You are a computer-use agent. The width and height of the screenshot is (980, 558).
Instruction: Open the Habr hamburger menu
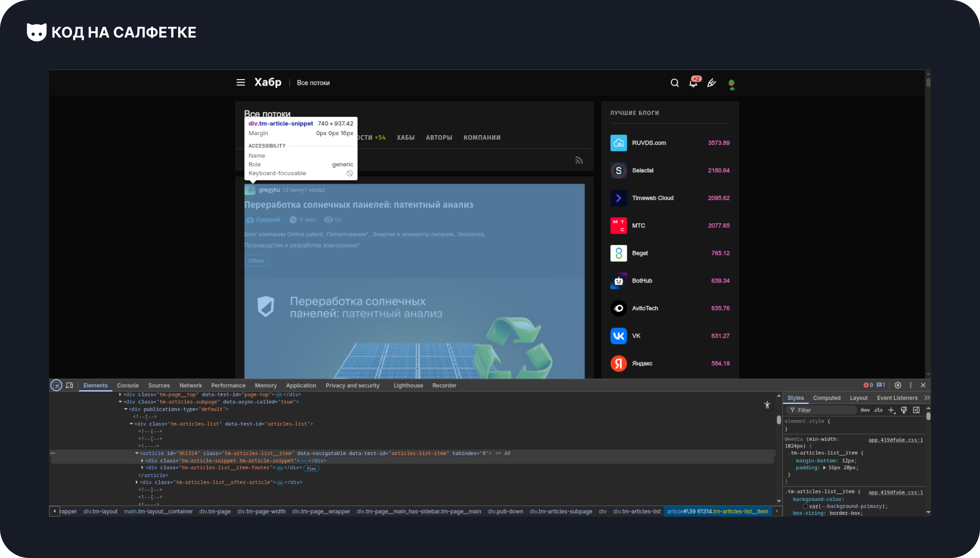tap(241, 83)
